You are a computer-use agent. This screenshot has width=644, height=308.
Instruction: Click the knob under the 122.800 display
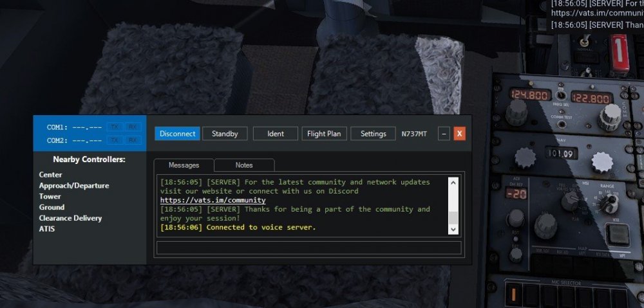(609, 118)
